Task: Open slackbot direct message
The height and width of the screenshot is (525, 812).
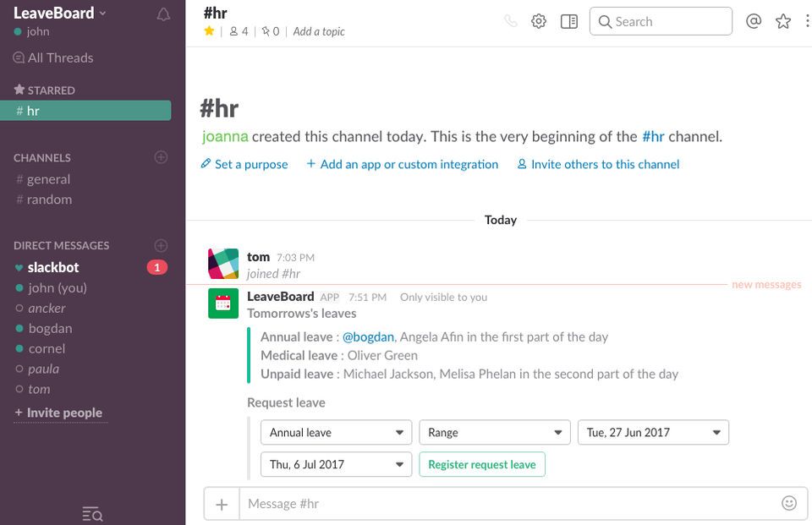Action: [x=53, y=267]
